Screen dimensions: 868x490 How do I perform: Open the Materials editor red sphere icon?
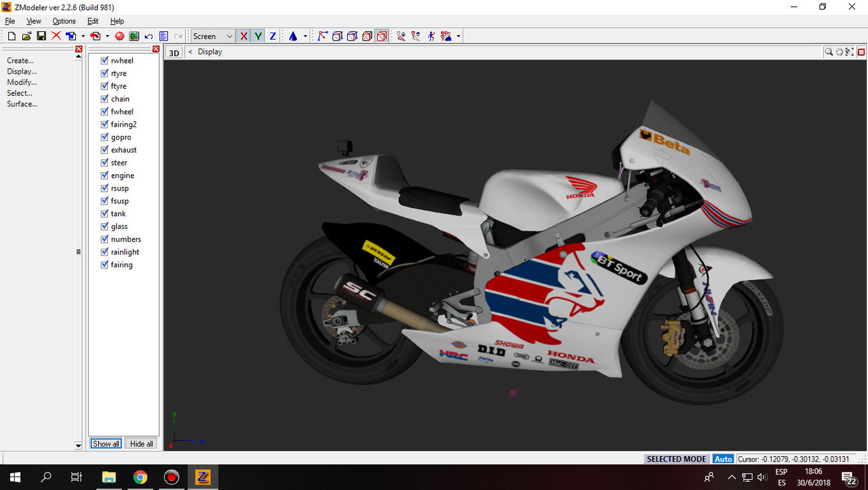pyautogui.click(x=119, y=36)
